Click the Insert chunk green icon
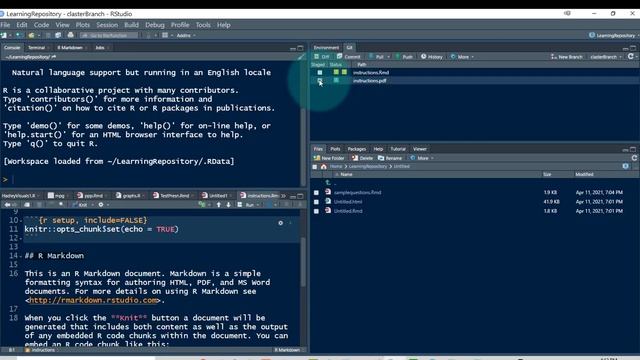The image size is (640, 360). pos(202,205)
